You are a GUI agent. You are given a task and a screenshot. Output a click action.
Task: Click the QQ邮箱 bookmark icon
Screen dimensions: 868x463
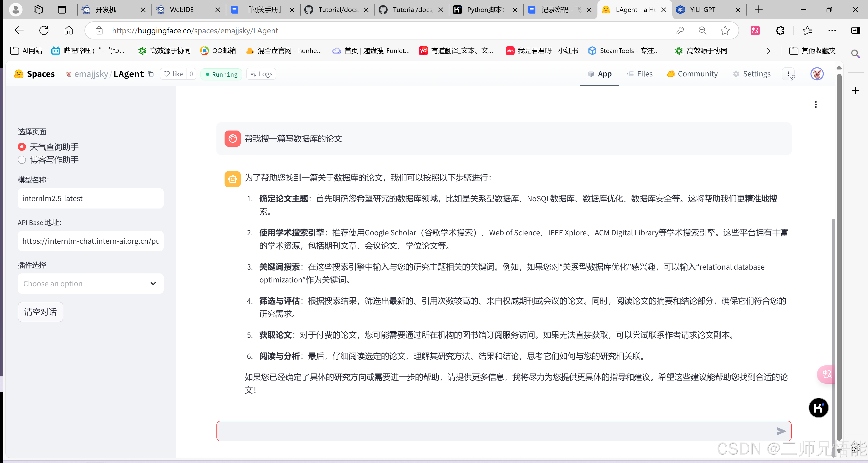[204, 50]
